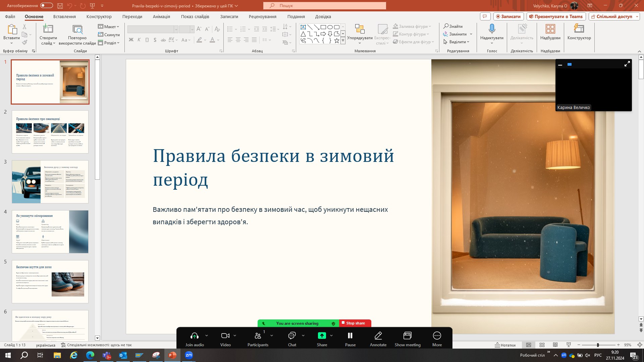Click the Record (Записати) button
Viewport: 644px width, 362px height.
(508, 16)
